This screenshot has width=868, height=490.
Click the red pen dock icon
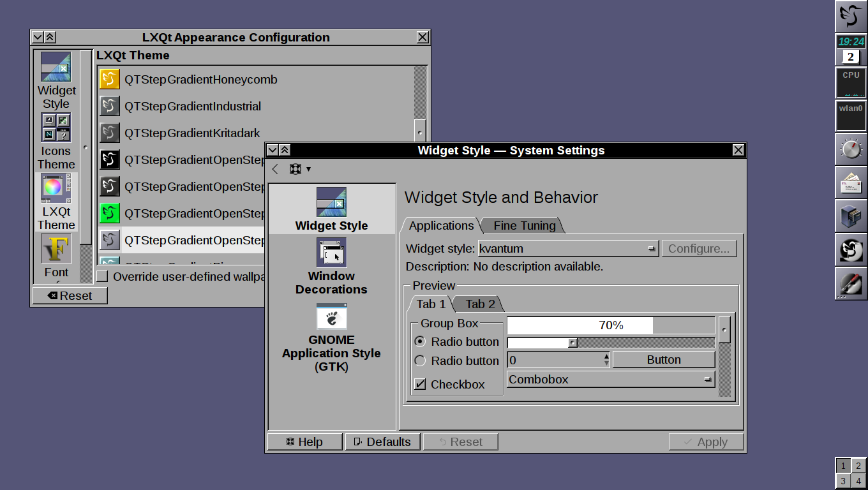click(851, 283)
